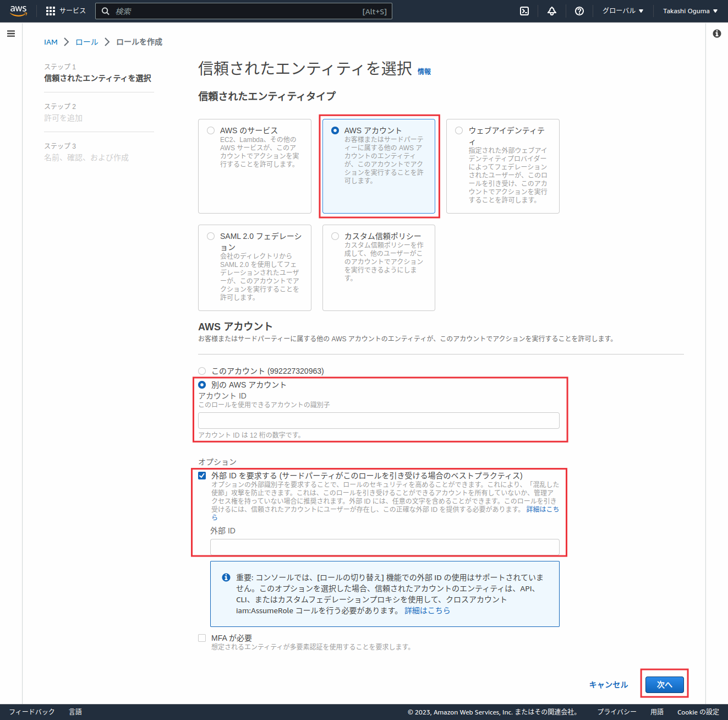The width and height of the screenshot is (728, 720).
Task: Select step 2 許可を追加
Action: click(63, 118)
